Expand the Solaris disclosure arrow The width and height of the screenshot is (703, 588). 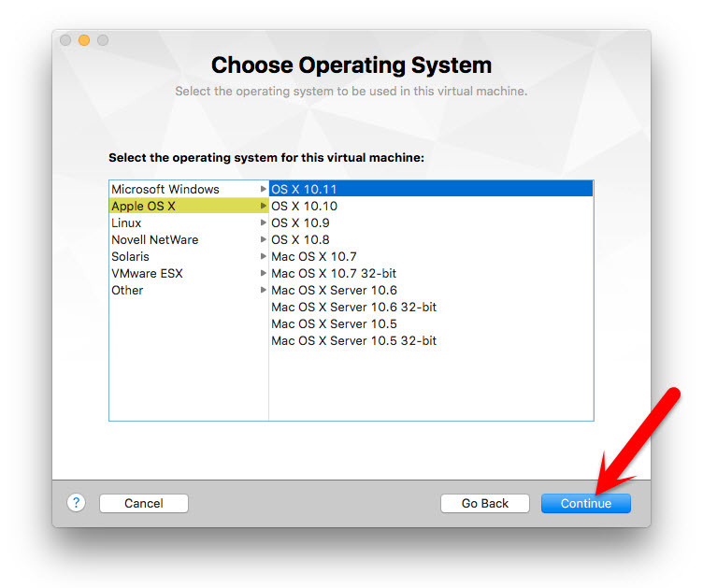tap(264, 256)
